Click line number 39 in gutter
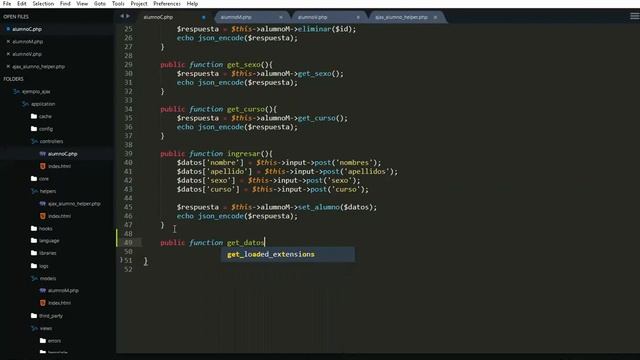 pos(128,153)
